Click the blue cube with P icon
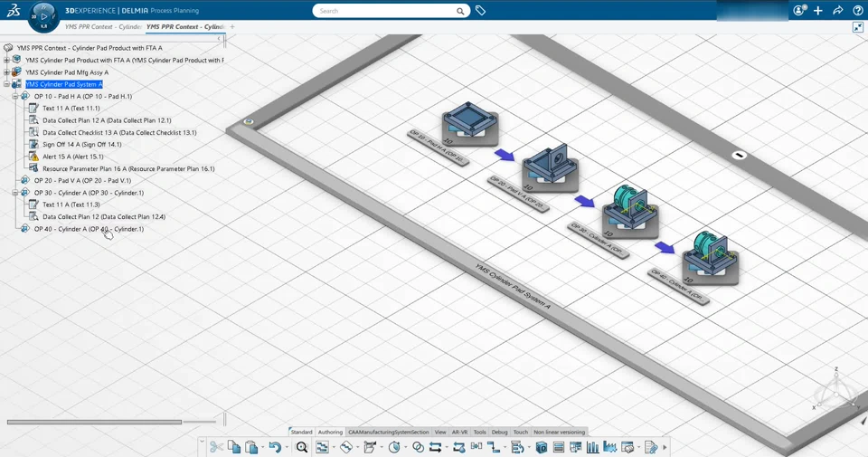 pos(542,447)
